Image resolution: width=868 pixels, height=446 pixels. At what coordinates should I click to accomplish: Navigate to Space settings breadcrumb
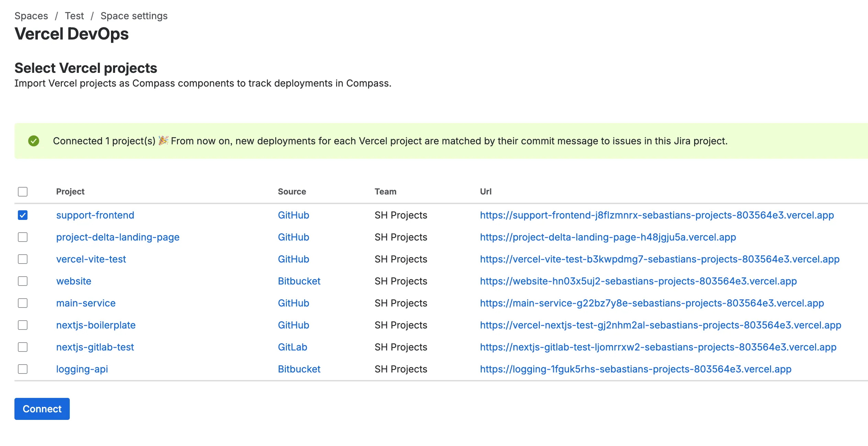tap(134, 16)
